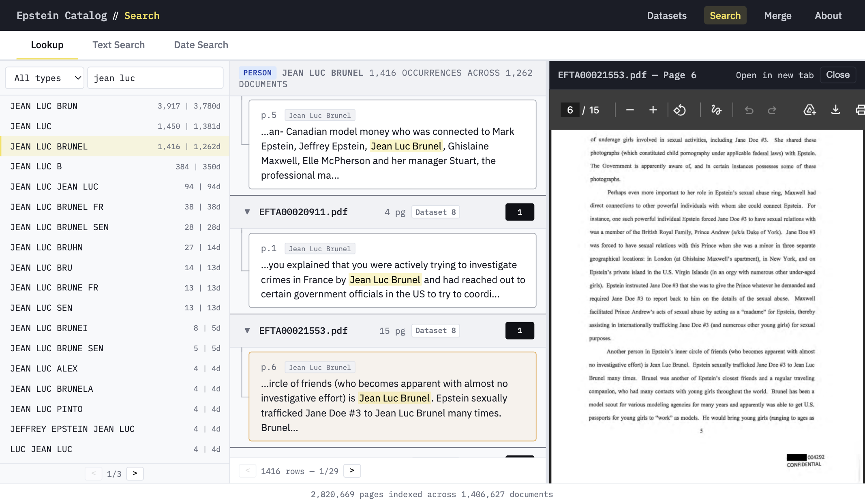Image resolution: width=865 pixels, height=504 pixels.
Task: Download the PDF file
Action: (x=835, y=109)
